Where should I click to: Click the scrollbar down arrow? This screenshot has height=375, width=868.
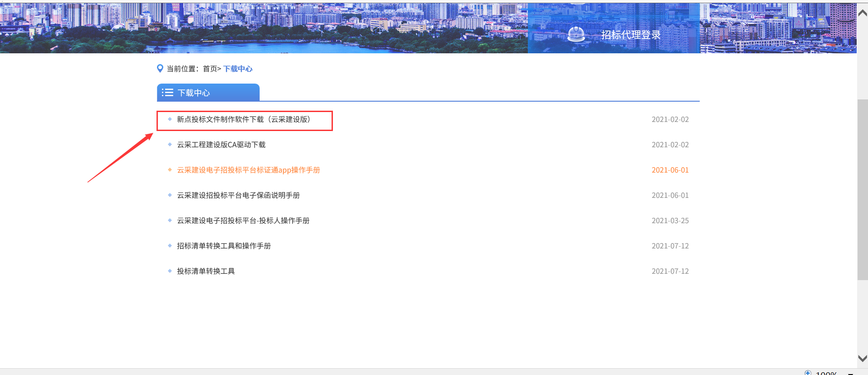point(863,358)
